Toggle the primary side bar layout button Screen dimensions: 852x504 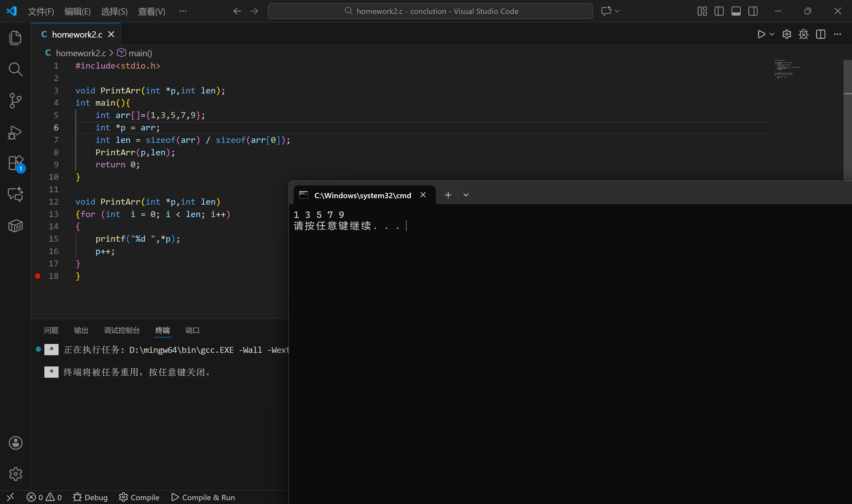pyautogui.click(x=719, y=11)
